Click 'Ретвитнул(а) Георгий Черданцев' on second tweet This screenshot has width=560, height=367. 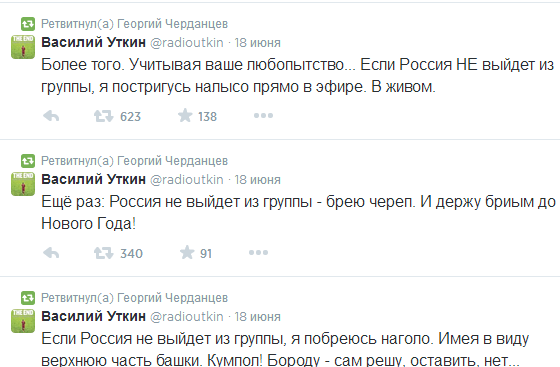point(134,161)
